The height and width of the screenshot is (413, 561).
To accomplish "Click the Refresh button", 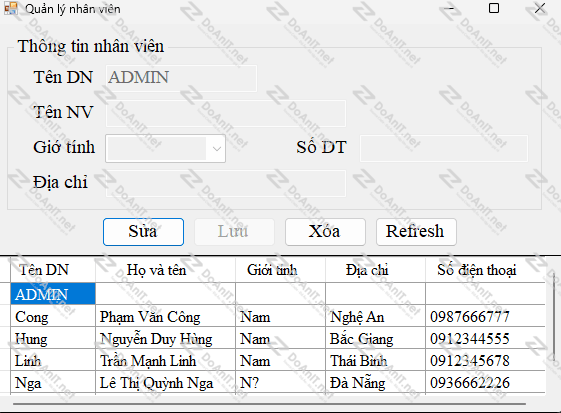I will point(416,232).
